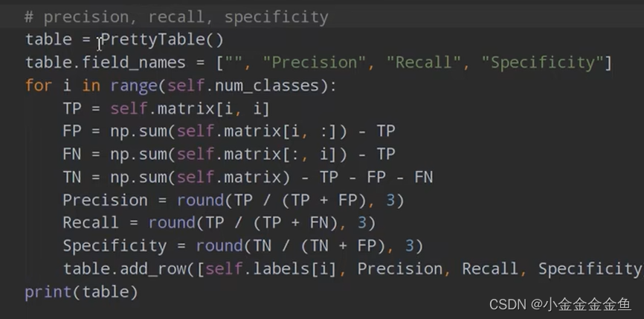This screenshot has height=319, width=644.
Task: Click the CSDN watermark author name
Action: tap(587, 304)
